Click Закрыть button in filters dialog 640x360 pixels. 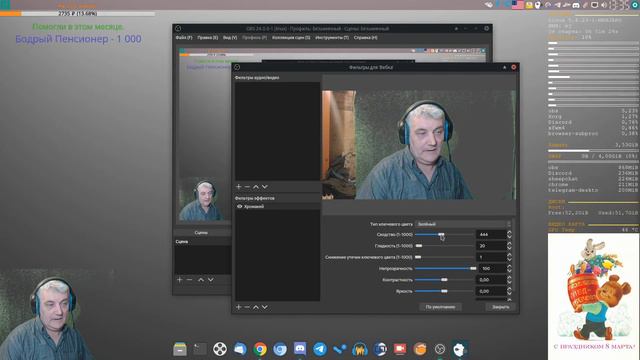500,307
